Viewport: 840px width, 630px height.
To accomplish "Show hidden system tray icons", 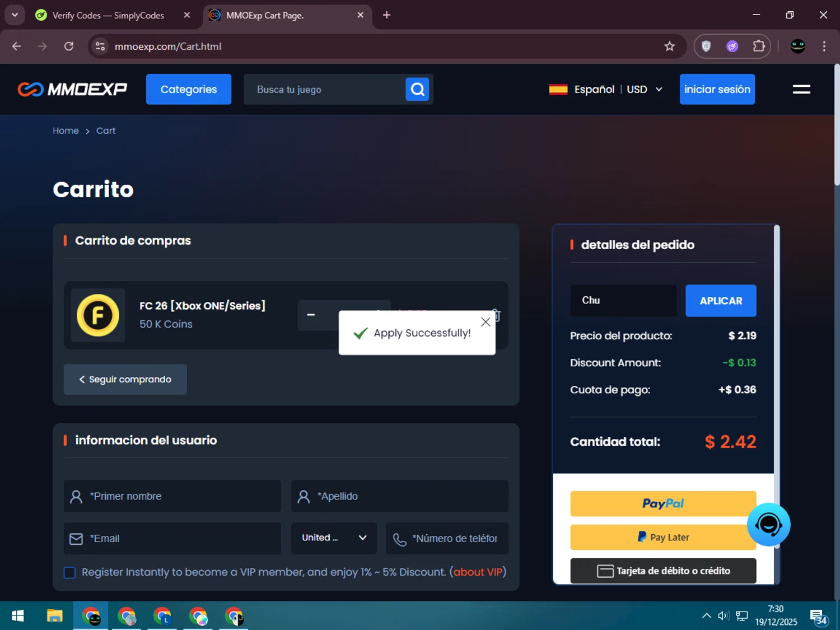I will (x=706, y=616).
